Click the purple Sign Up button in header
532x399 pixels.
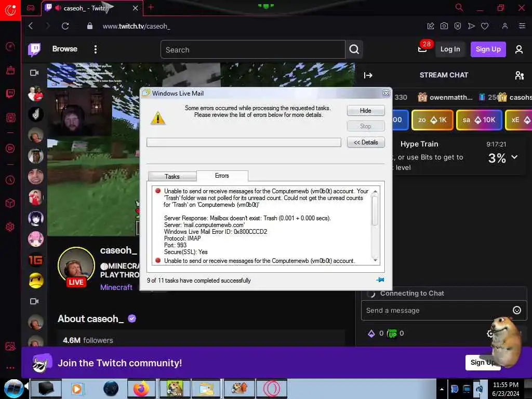point(488,49)
